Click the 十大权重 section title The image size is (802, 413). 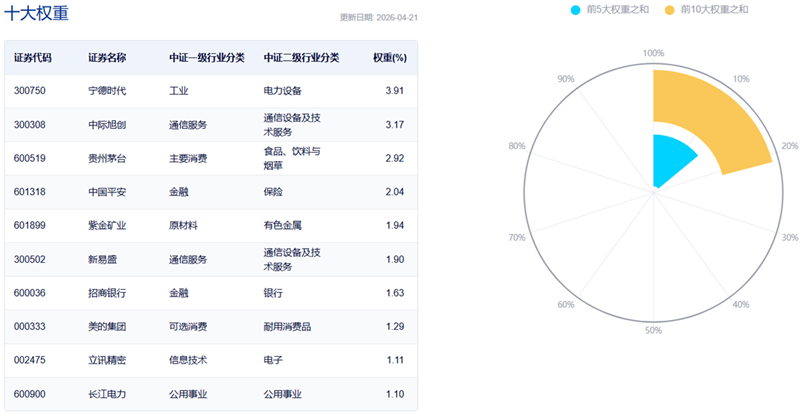(x=36, y=13)
